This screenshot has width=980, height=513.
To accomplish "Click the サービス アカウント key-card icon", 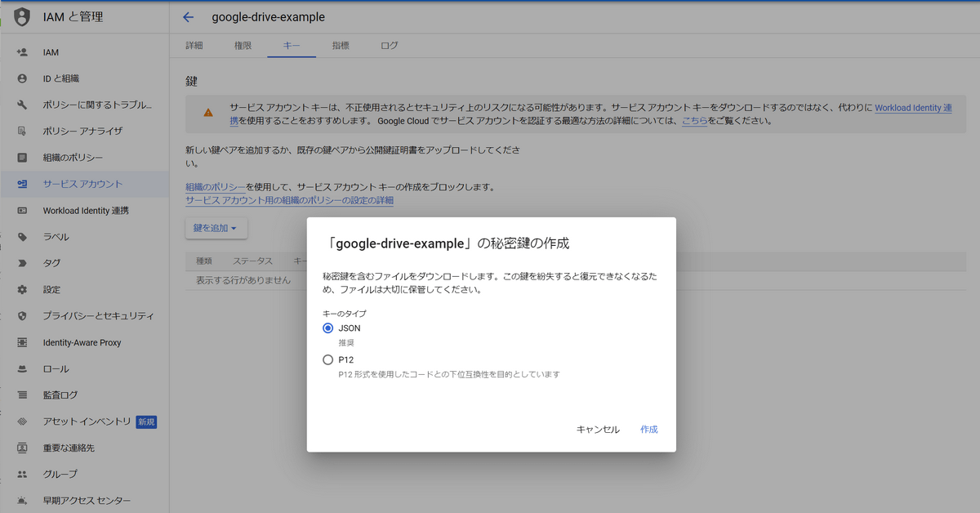I will [x=22, y=184].
